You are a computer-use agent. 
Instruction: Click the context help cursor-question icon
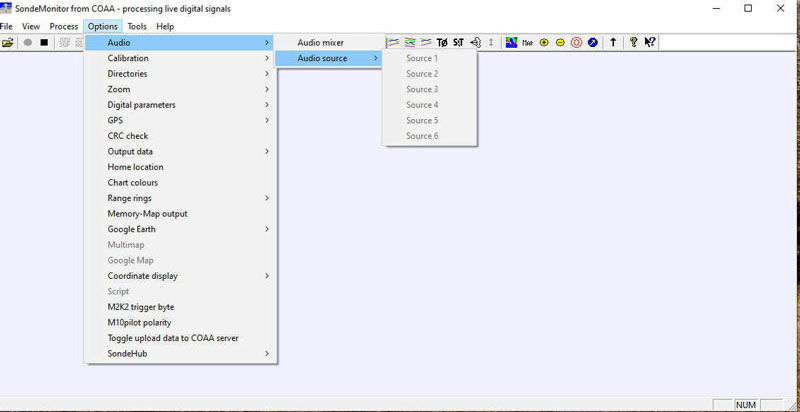click(x=649, y=43)
